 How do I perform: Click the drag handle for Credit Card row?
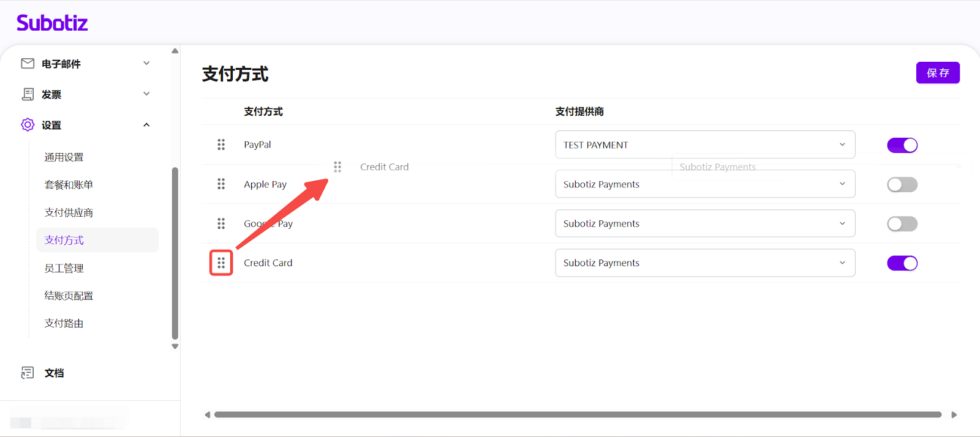click(x=221, y=263)
